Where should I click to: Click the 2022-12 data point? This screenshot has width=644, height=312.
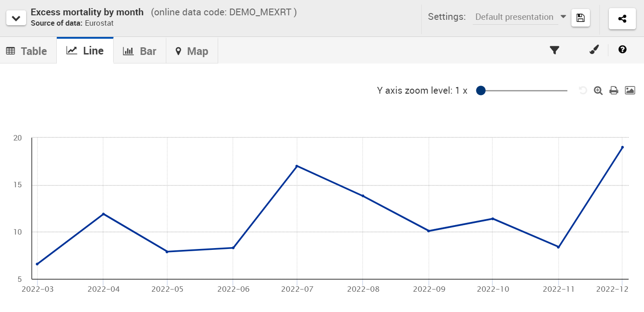(622, 147)
